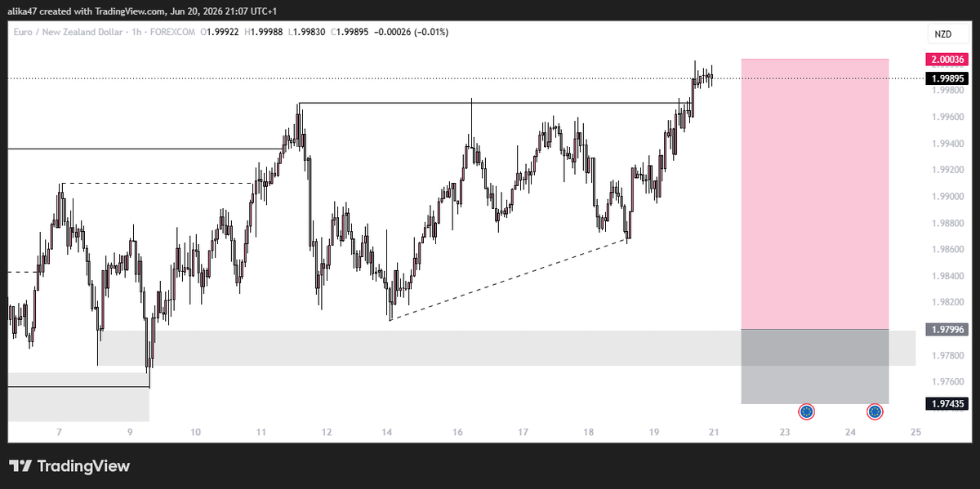Click date label 17 on time axis
This screenshot has width=980, height=489.
(x=523, y=432)
